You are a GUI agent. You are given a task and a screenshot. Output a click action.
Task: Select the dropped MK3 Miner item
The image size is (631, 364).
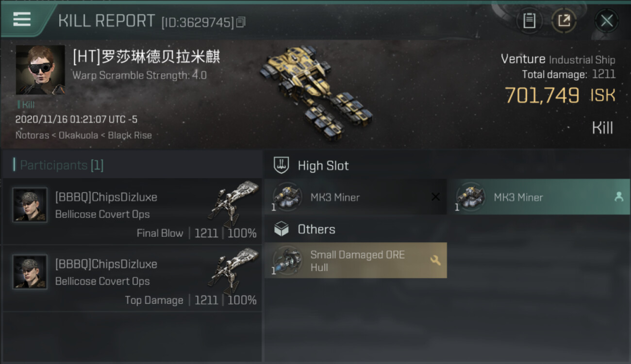pos(539,197)
